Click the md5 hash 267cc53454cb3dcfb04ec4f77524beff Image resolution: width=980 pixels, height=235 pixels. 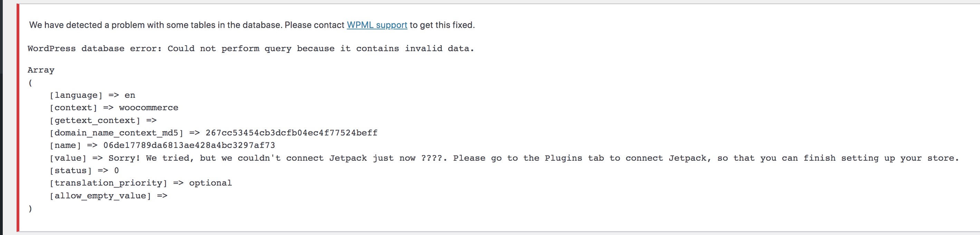point(291,133)
